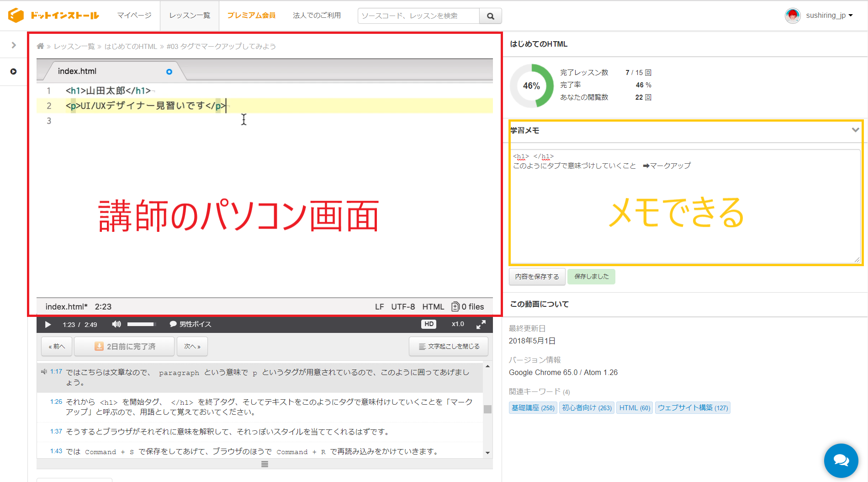868x482 pixels.
Task: Open the 初心者向け (263) keyword tag
Action: pos(587,408)
